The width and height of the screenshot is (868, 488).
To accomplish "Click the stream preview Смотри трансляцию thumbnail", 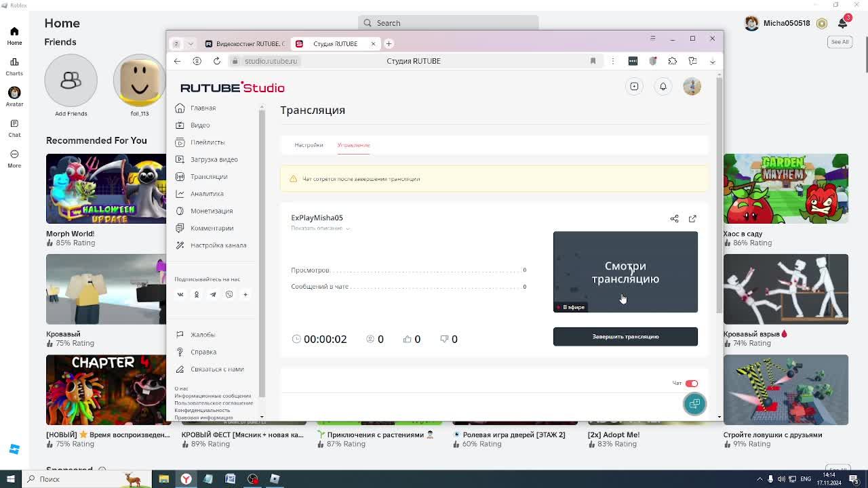I will [x=625, y=272].
